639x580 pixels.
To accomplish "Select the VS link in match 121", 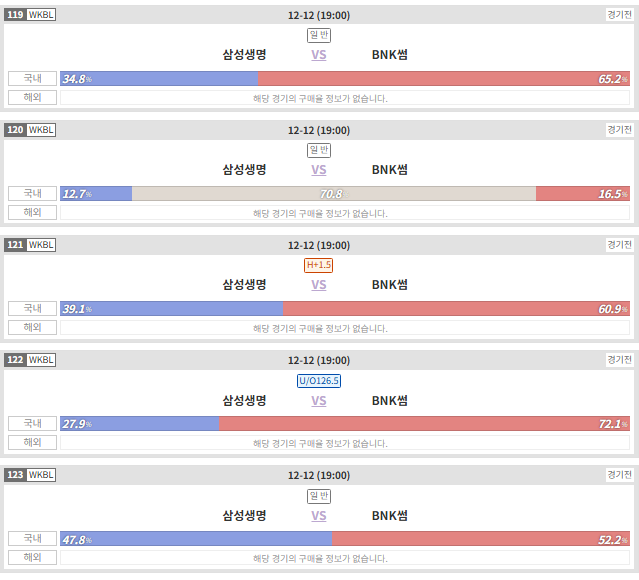I will point(319,284).
